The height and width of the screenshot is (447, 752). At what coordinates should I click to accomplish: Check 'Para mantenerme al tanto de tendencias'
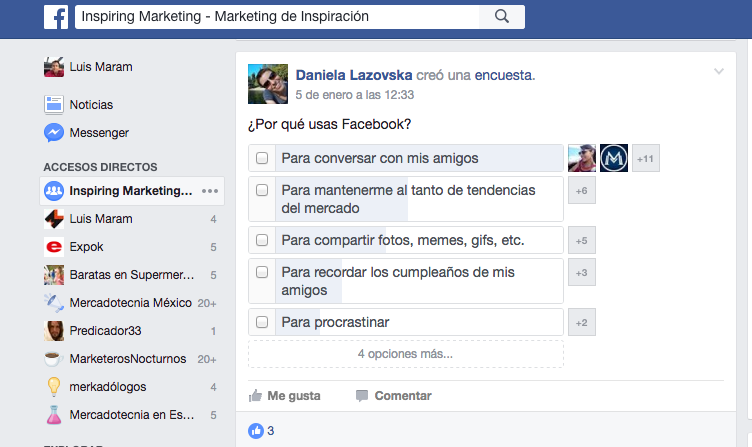click(262, 190)
